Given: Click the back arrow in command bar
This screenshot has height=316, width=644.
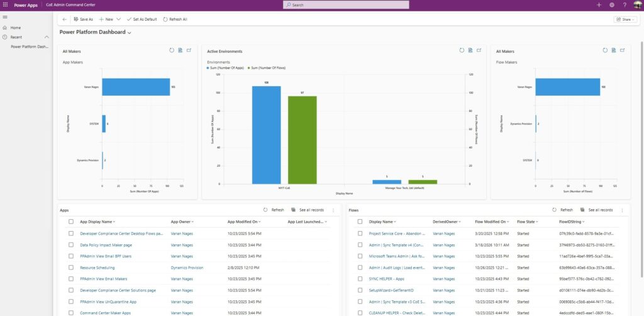Looking at the screenshot, I should pyautogui.click(x=65, y=20).
